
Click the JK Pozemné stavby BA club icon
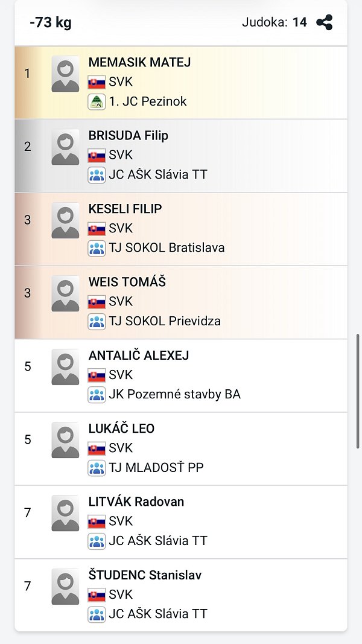click(x=97, y=395)
